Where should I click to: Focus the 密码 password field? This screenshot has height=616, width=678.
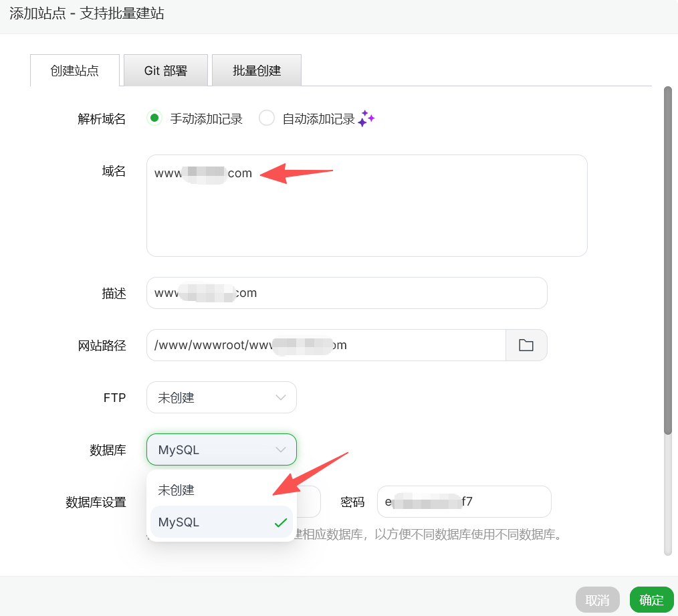(508, 502)
